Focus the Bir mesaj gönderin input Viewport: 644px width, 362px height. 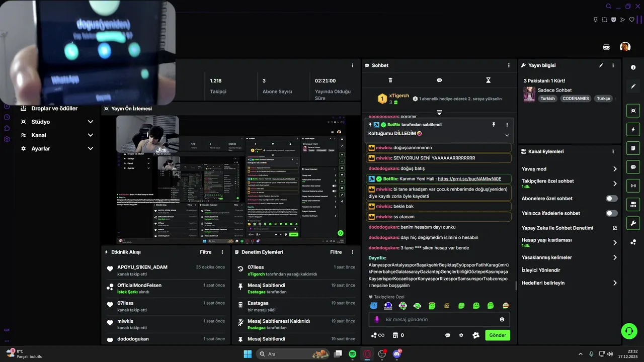point(439,319)
